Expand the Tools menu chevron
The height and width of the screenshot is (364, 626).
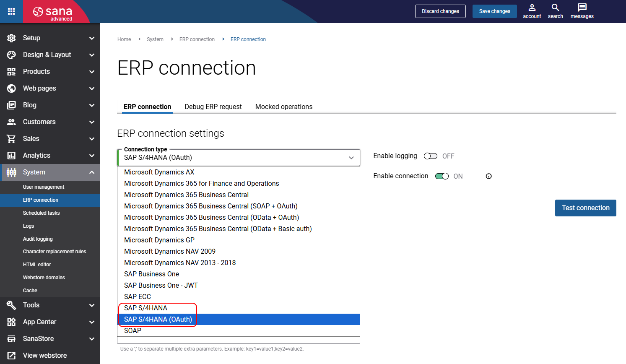tap(92, 305)
